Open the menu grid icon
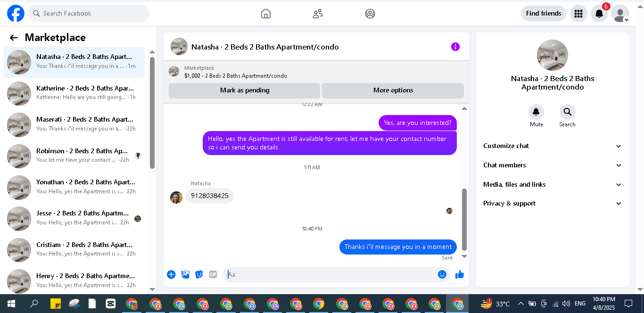Viewport: 644px width, 313px height. (x=578, y=13)
